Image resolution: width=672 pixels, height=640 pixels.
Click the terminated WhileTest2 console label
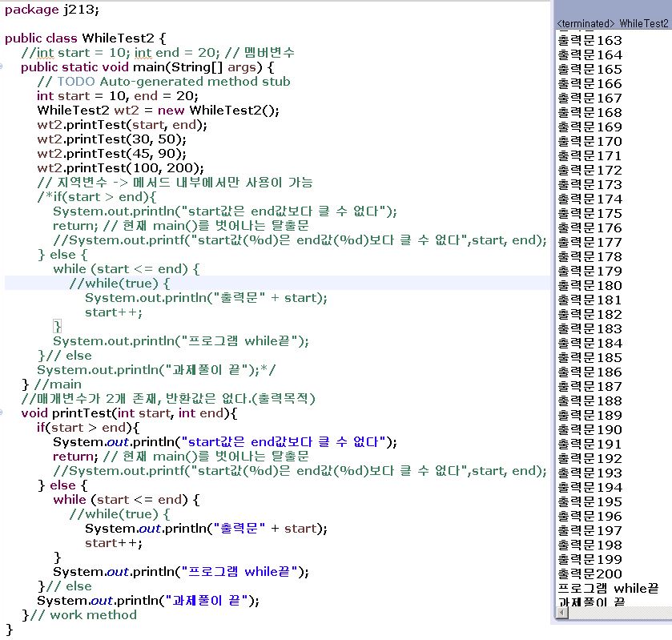pos(613,23)
